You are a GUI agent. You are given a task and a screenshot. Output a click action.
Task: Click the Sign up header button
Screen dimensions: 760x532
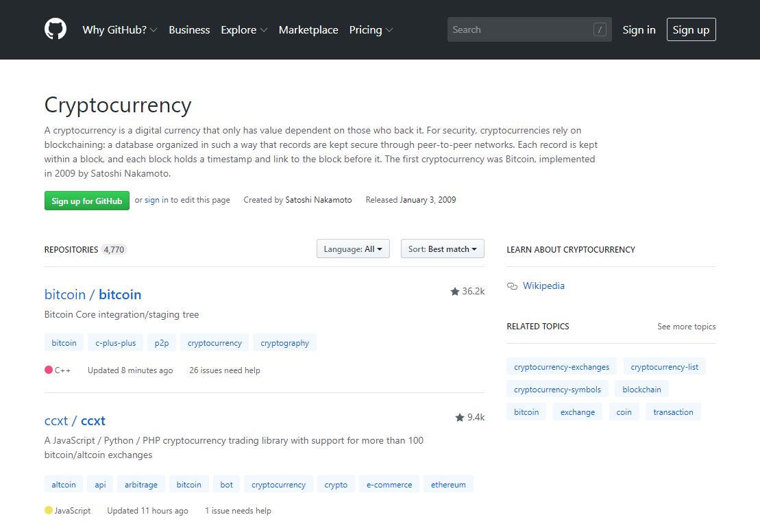point(691,29)
